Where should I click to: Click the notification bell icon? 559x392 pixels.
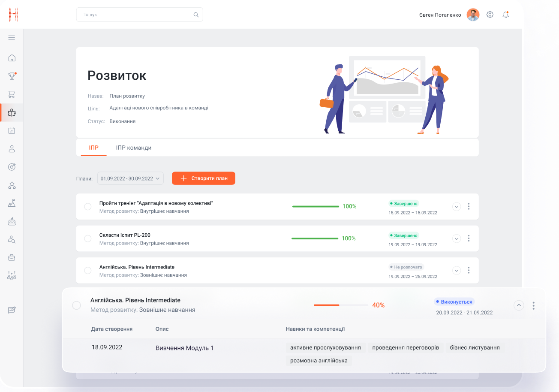point(506,15)
